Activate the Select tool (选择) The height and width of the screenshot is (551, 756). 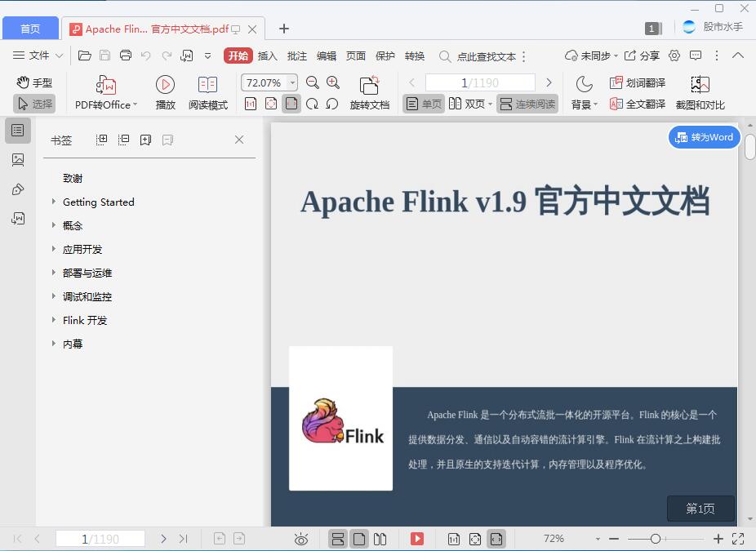point(34,104)
